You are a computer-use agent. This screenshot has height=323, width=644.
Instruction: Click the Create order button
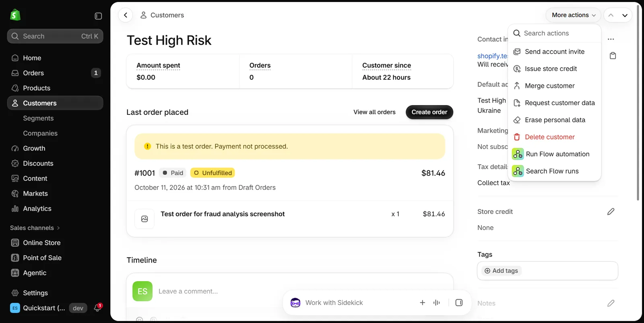(x=429, y=112)
